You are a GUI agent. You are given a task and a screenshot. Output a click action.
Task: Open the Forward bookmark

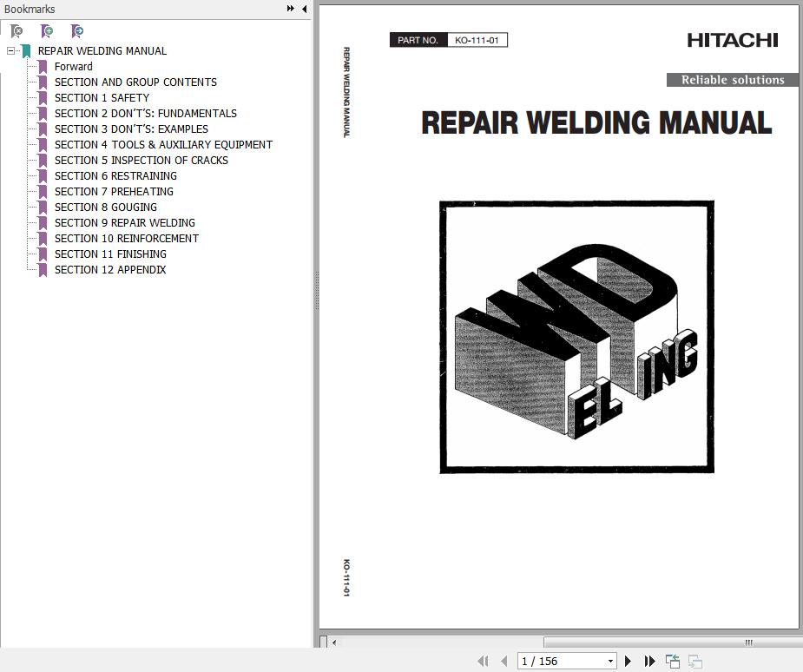(x=73, y=67)
